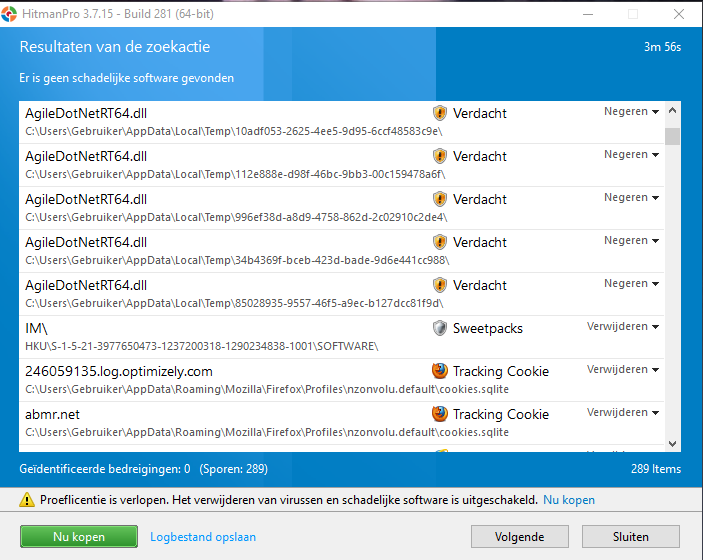Screen dimensions: 703x560
Task: Click the 289 Items counter
Action: (x=656, y=469)
